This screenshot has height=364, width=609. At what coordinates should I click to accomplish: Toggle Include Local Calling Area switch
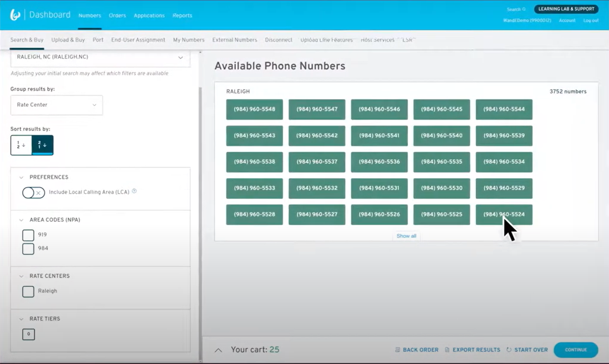[33, 192]
